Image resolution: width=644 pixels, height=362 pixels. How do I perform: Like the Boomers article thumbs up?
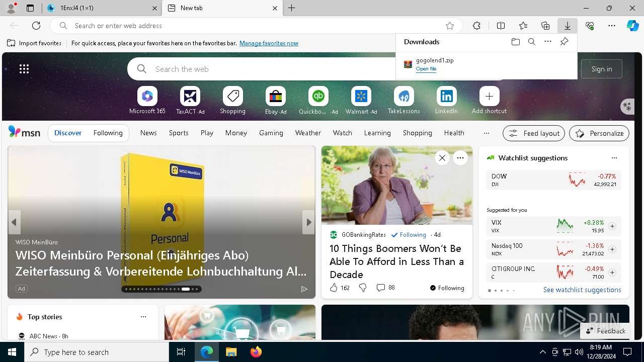click(334, 288)
